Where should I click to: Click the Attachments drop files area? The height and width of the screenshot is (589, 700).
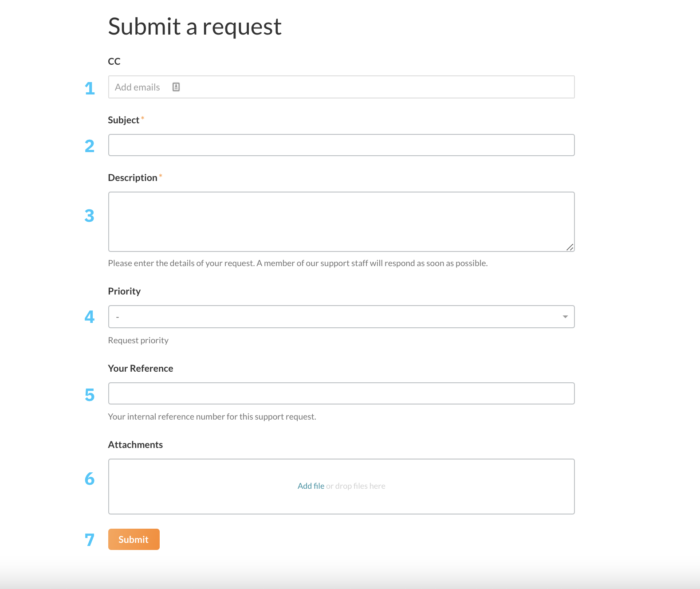pos(341,487)
